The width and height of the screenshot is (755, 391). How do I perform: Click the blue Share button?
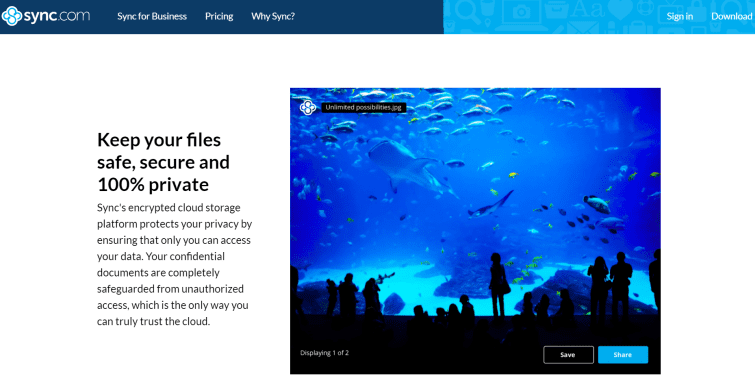coord(623,355)
